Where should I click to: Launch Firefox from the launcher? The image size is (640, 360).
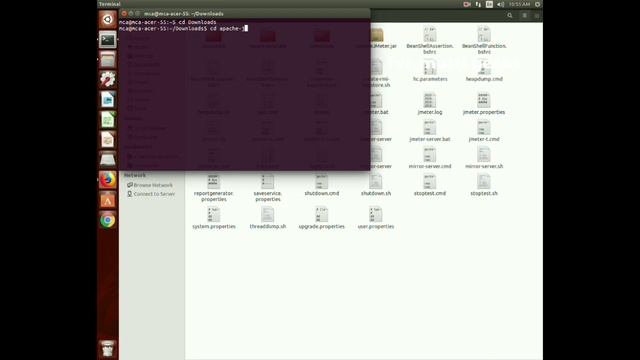108,180
